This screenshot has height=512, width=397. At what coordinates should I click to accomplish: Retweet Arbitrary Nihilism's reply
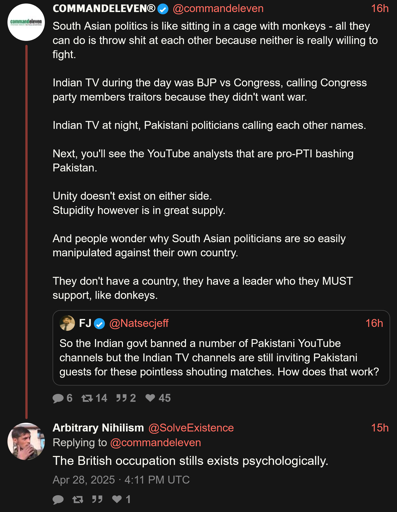click(78, 499)
